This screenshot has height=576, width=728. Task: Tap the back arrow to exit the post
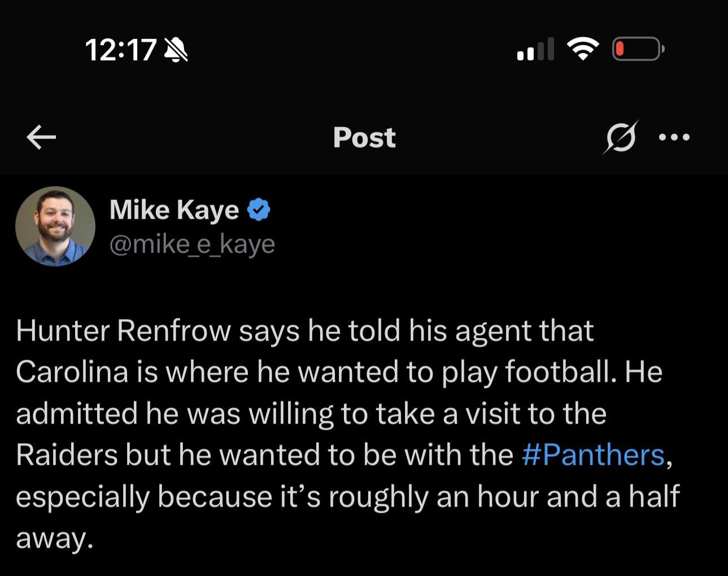(40, 137)
